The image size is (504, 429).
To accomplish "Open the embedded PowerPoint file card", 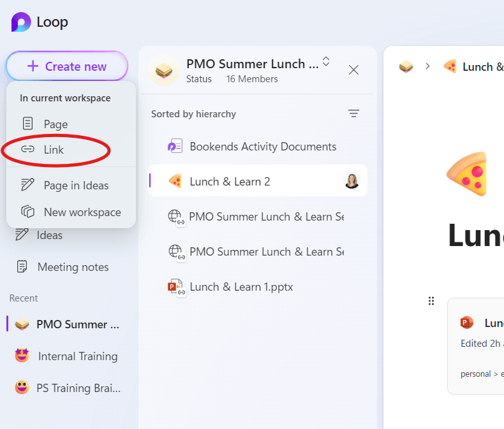I will coord(476,346).
